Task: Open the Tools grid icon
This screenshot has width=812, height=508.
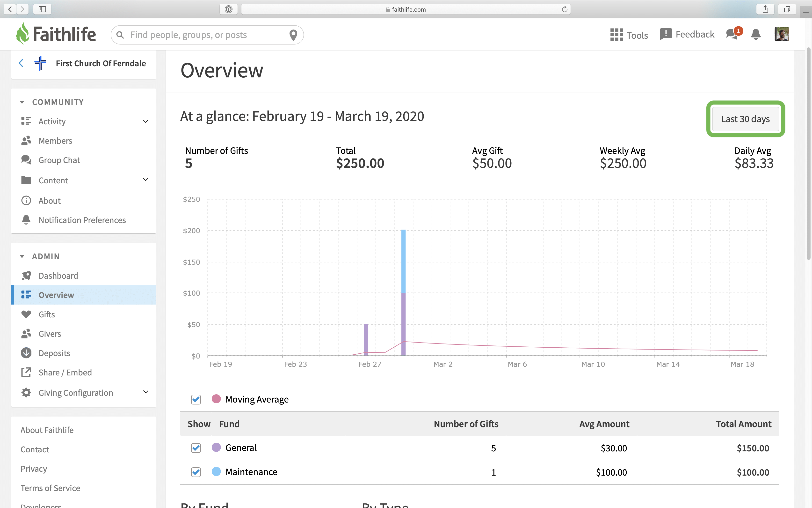Action: [x=616, y=35]
